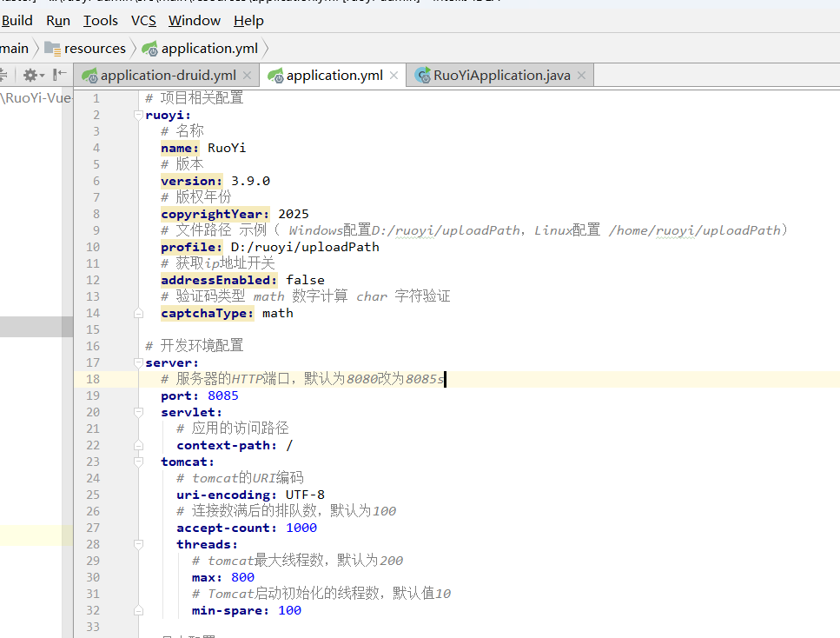Click the 'tomcat:' key
The height and width of the screenshot is (638, 840).
(x=188, y=462)
